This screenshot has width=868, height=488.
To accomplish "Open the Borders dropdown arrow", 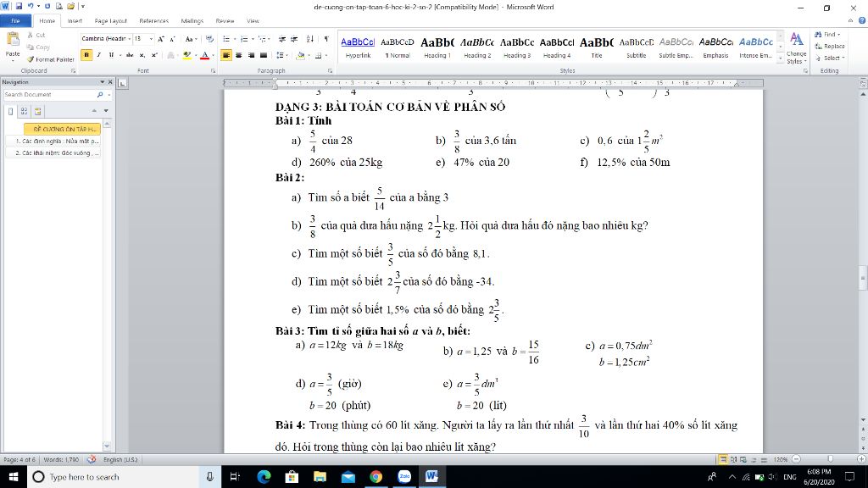I will pyautogui.click(x=326, y=55).
